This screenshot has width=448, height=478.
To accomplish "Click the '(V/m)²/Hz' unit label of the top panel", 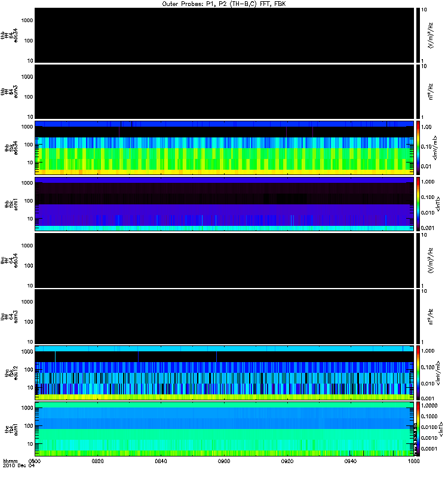I will pyautogui.click(x=431, y=35).
